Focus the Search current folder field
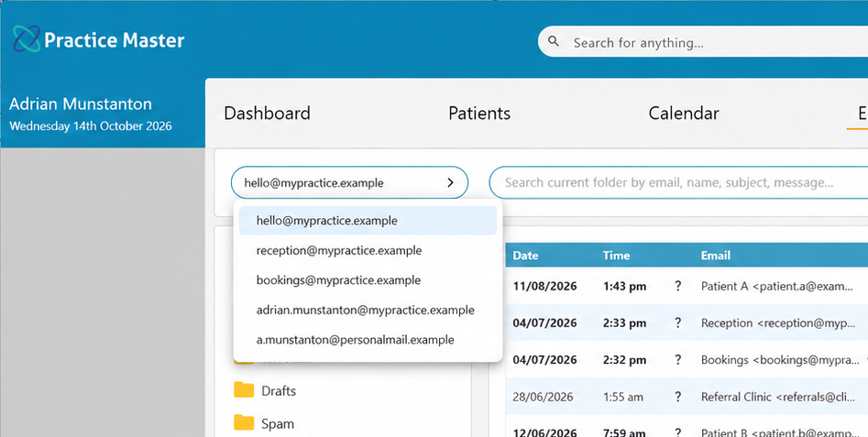868x437 pixels. (x=678, y=182)
